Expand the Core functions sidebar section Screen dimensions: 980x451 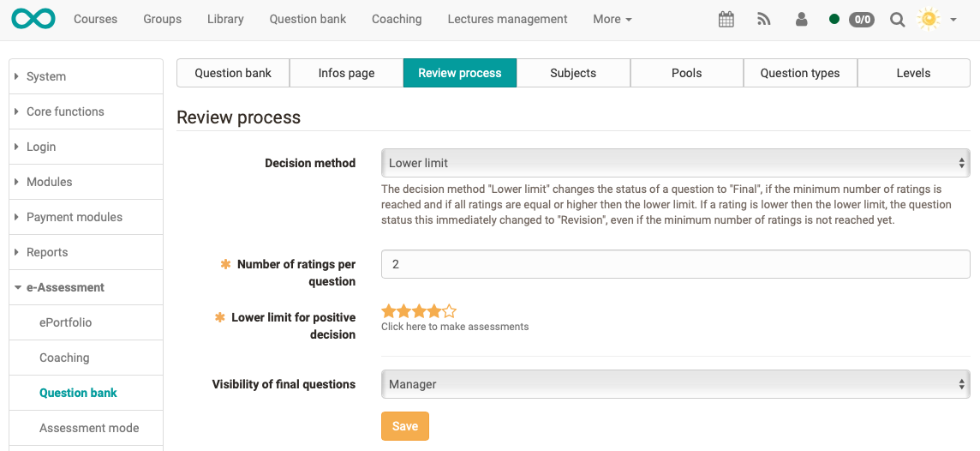65,111
